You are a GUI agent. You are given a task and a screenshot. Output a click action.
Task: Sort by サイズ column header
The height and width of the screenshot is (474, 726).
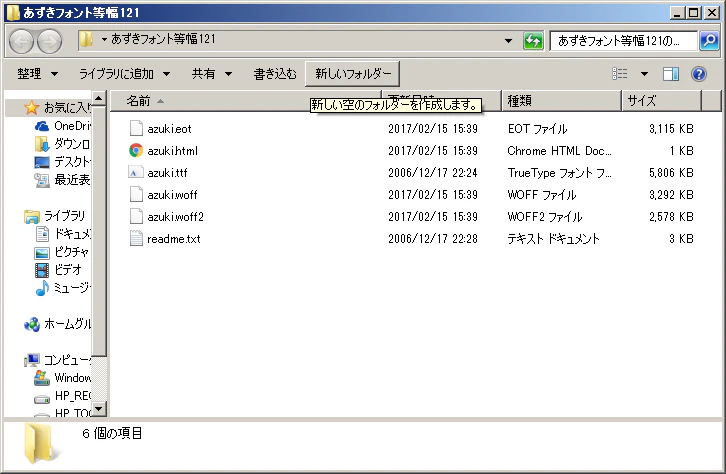click(x=661, y=101)
